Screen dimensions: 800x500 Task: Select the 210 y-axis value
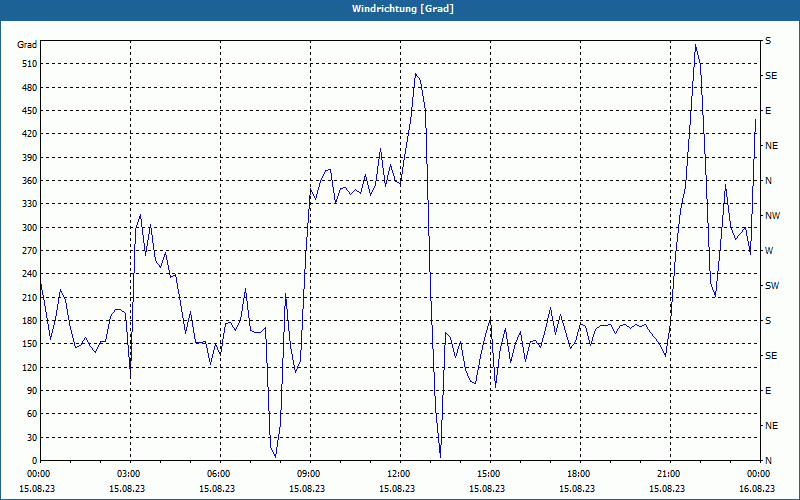(x=30, y=297)
